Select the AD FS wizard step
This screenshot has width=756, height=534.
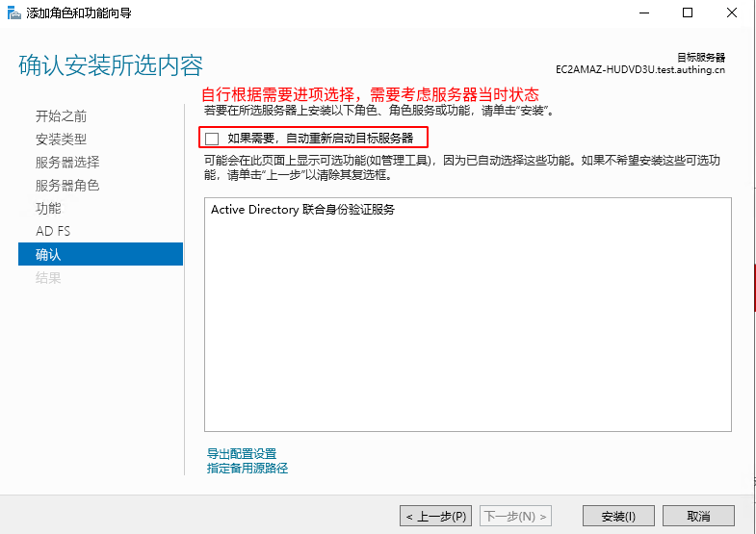coord(53,231)
